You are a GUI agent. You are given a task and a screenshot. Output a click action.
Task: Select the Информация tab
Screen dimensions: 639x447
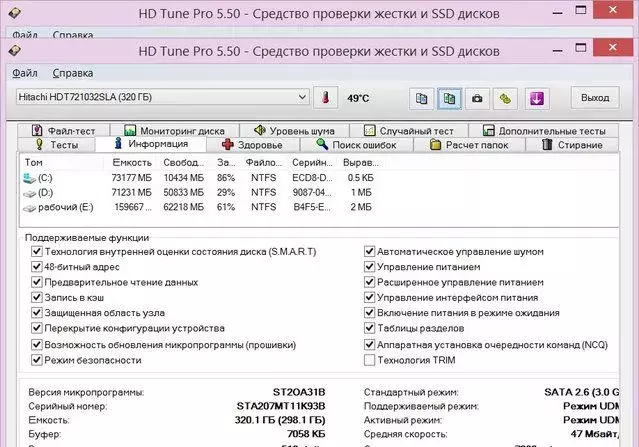(151, 144)
